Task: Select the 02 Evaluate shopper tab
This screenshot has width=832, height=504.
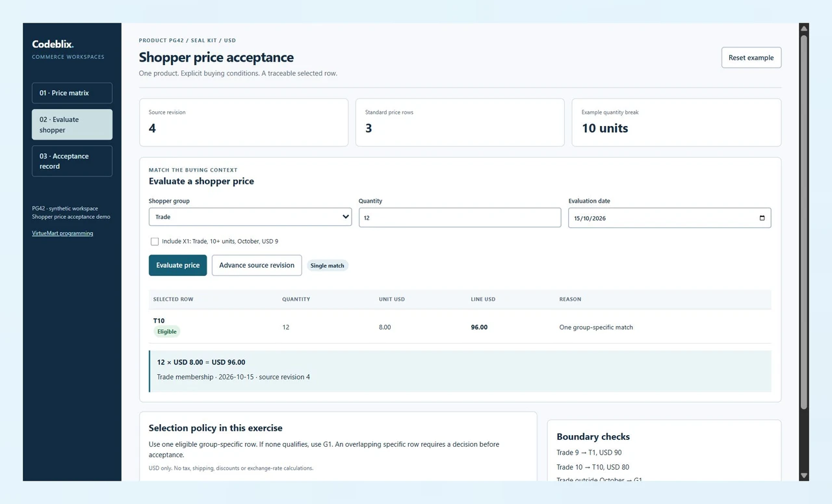Action: click(x=72, y=125)
